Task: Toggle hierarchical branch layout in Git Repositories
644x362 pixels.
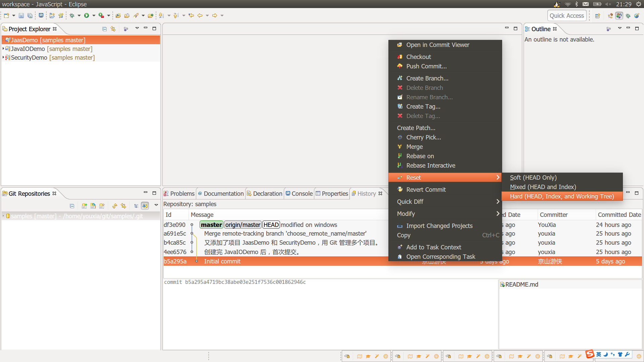Action: coord(136,206)
